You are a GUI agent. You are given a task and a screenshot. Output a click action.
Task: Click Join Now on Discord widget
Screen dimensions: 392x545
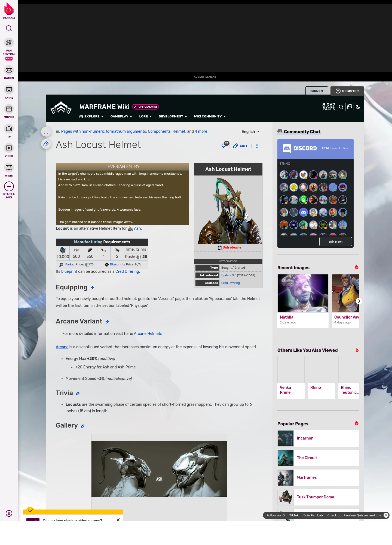(336, 242)
